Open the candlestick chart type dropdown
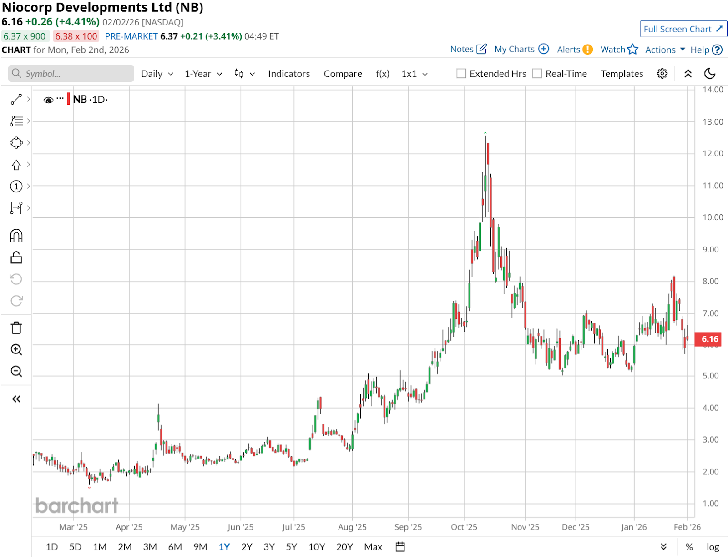The height and width of the screenshot is (560, 728). (244, 74)
